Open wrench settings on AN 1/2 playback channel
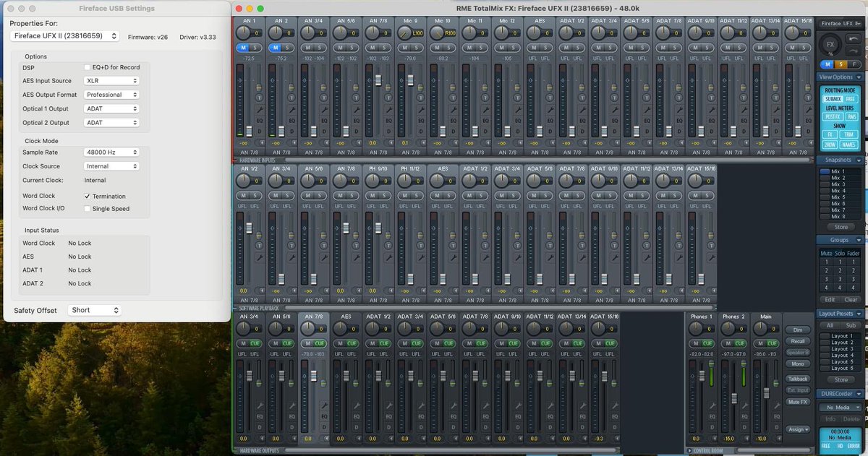 [260, 258]
